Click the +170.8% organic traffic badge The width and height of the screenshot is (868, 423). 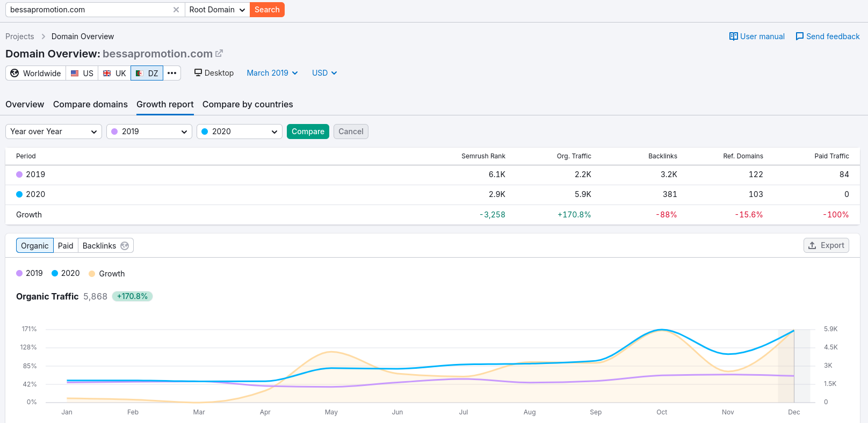pyautogui.click(x=132, y=296)
